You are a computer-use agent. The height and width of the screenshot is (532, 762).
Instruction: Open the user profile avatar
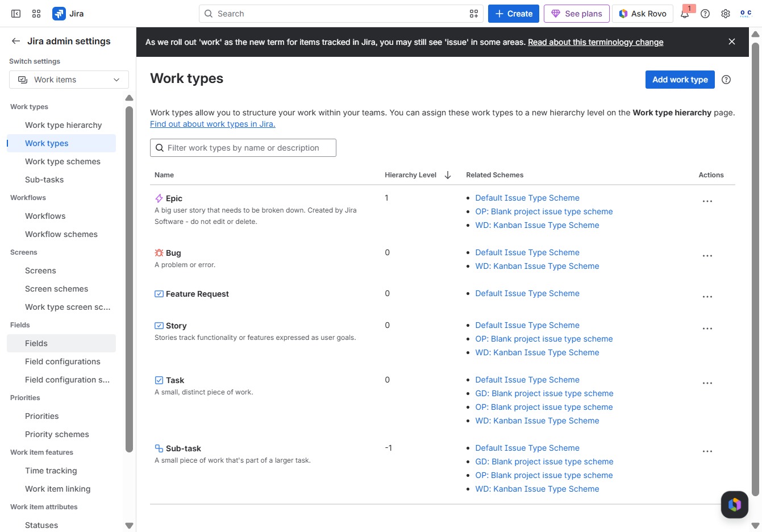746,14
